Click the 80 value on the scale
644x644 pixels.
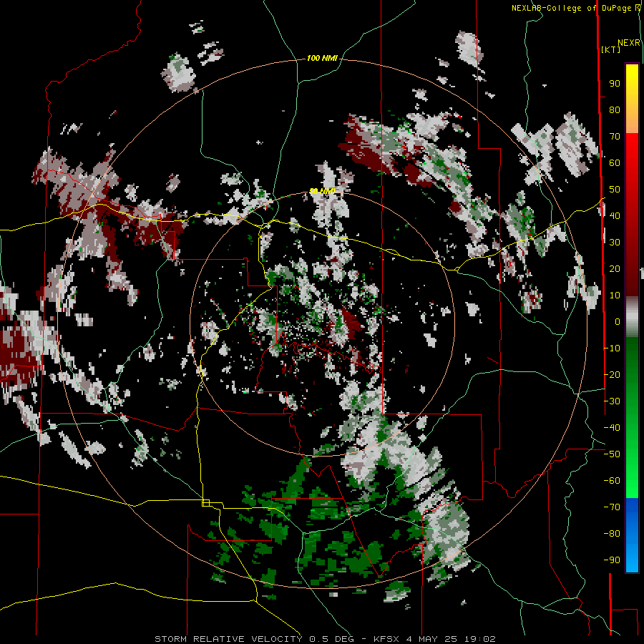point(615,109)
